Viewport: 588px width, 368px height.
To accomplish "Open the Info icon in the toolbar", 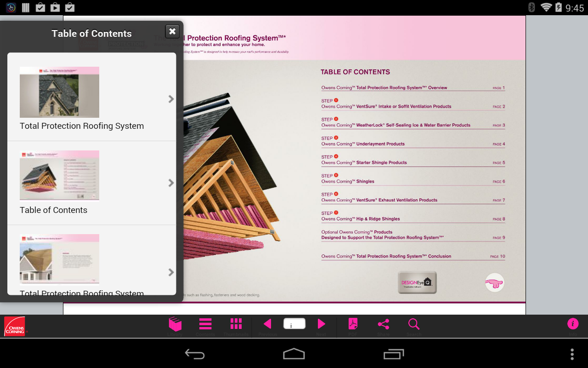I will coord(573,323).
